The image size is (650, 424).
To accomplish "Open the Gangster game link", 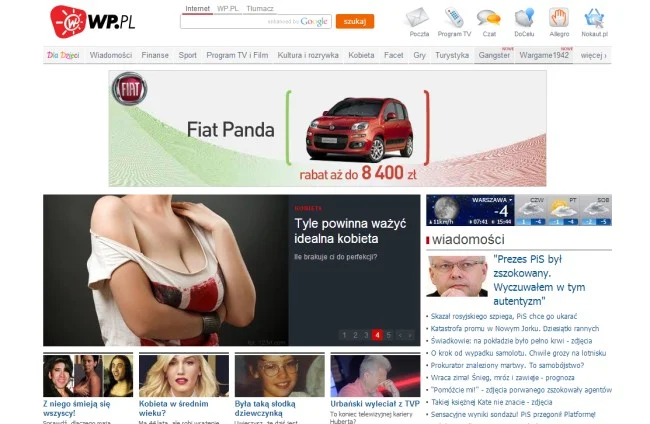I will [494, 55].
